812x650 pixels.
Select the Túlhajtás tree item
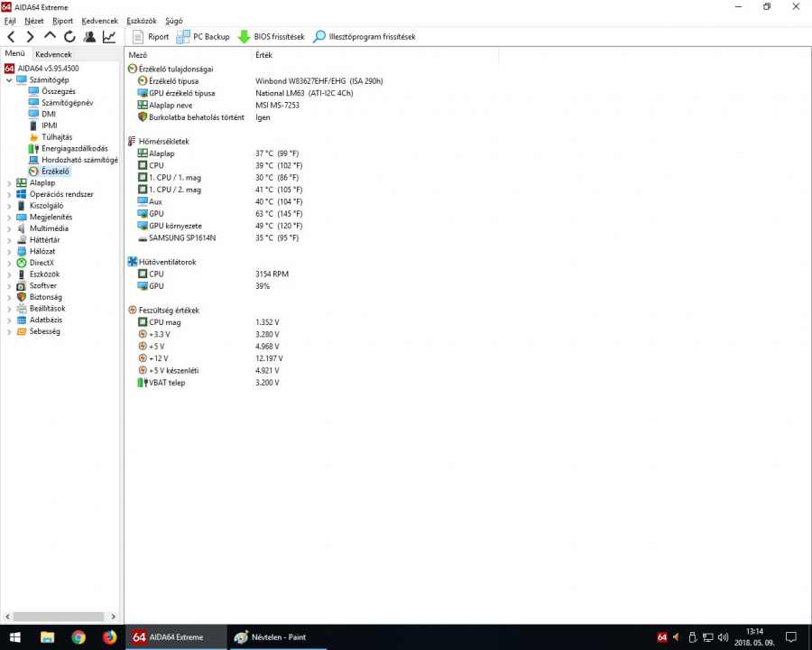[51, 137]
